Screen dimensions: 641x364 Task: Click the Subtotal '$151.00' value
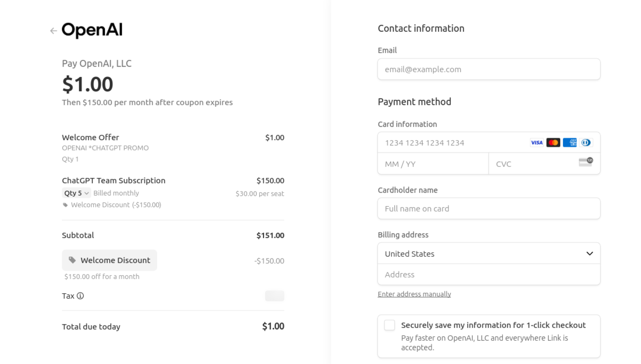pyautogui.click(x=270, y=235)
